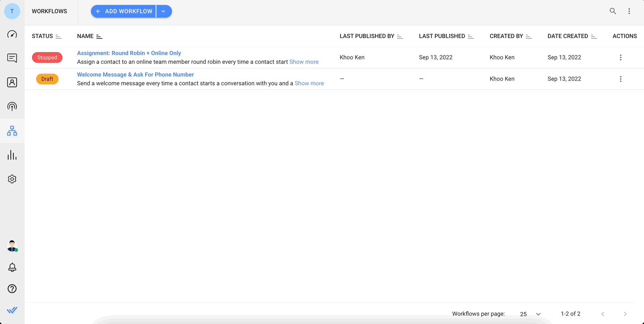Open the workspace avatar labeled T

click(x=12, y=11)
